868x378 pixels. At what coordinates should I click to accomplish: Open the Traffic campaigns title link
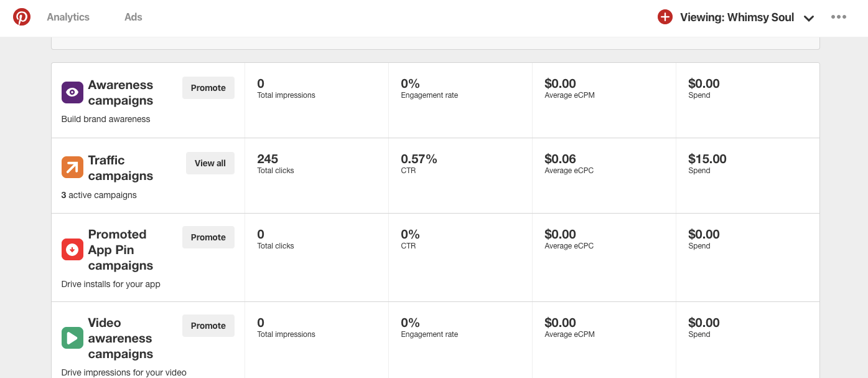pyautogui.click(x=120, y=168)
